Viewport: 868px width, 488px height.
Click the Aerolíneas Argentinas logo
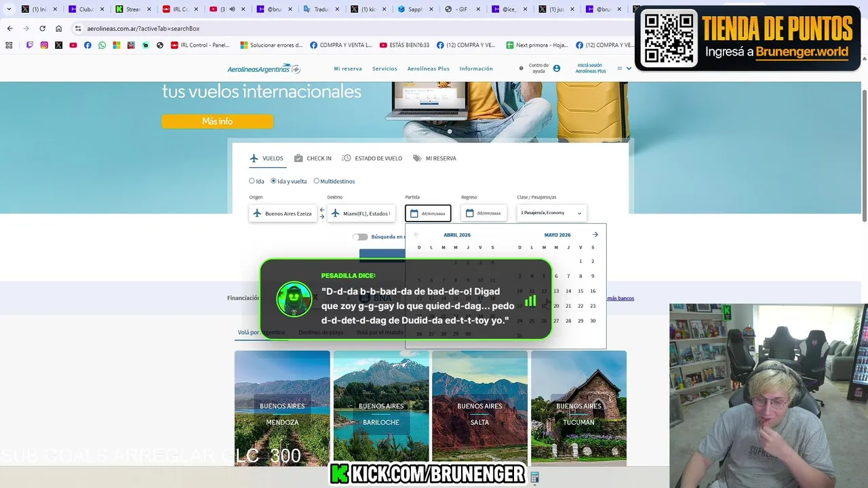264,68
